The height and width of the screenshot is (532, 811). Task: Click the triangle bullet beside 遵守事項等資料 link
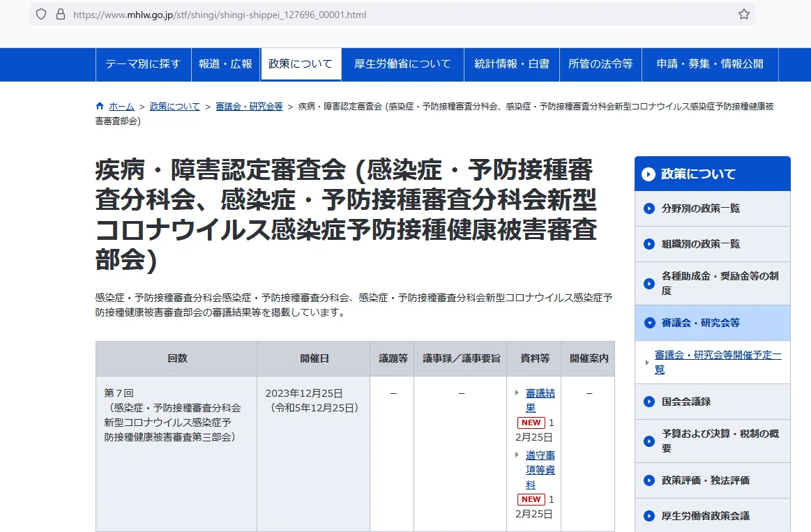[517, 455]
